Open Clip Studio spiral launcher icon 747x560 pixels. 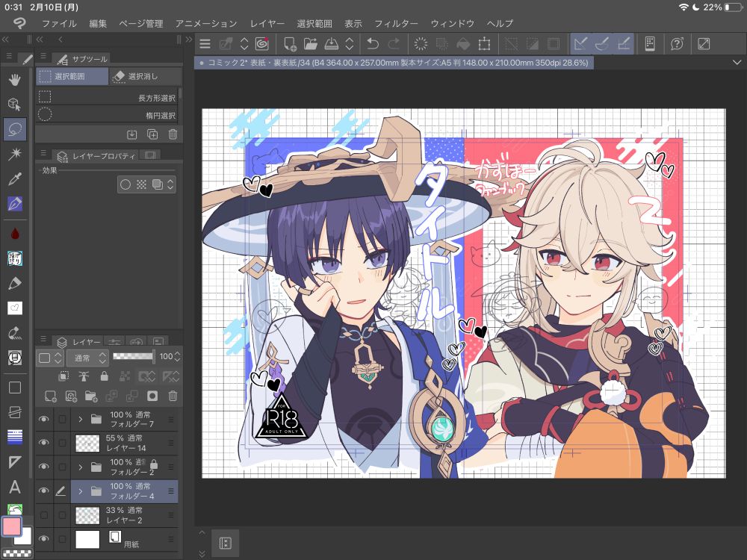click(261, 44)
